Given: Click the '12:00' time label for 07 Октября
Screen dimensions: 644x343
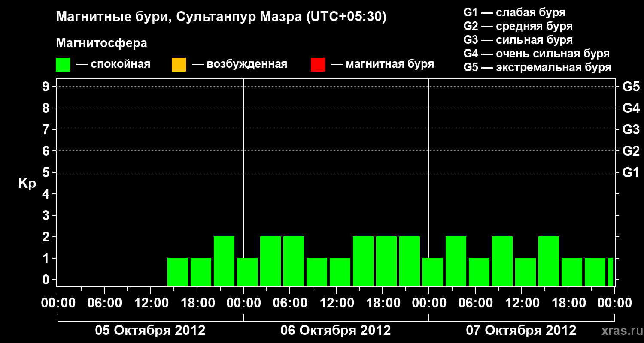Looking at the screenshot, I should pos(522,303).
